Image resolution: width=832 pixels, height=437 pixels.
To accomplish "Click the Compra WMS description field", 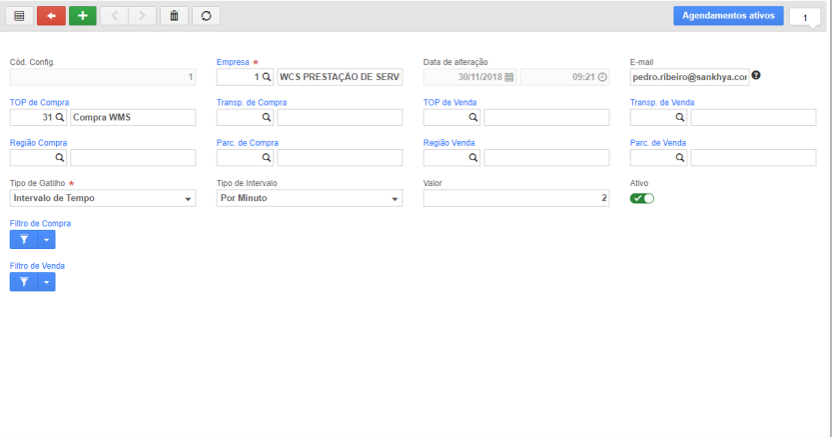I will point(133,117).
